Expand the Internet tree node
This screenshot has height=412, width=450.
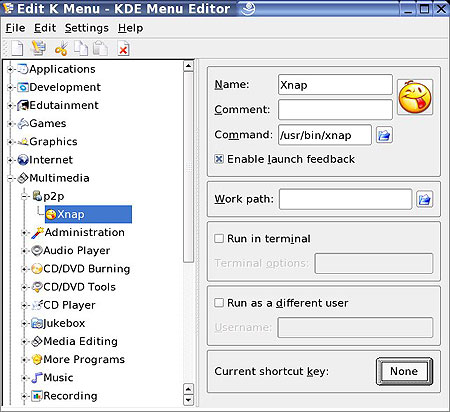tap(10, 160)
